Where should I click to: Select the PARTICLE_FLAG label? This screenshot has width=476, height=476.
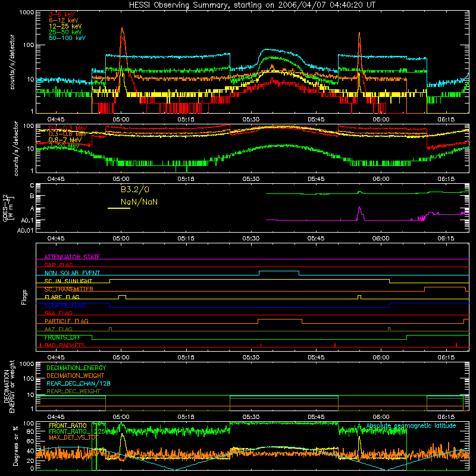pos(67,321)
